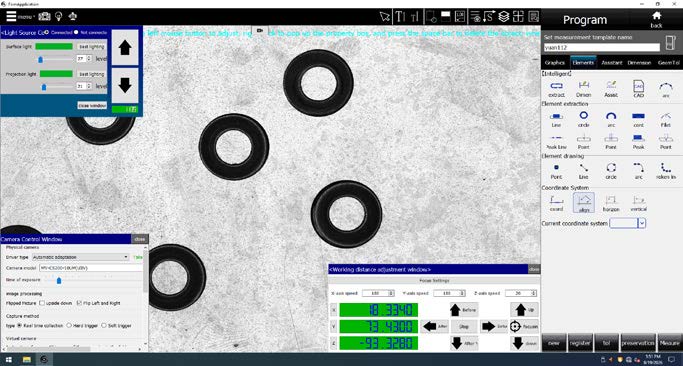Select Hard trigger capture type
The width and height of the screenshot is (683, 366).
69,325
